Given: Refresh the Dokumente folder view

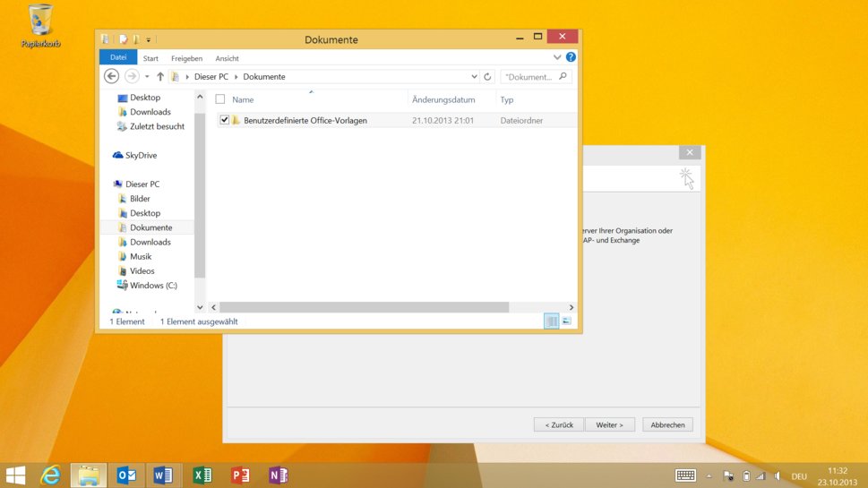Looking at the screenshot, I should (487, 77).
